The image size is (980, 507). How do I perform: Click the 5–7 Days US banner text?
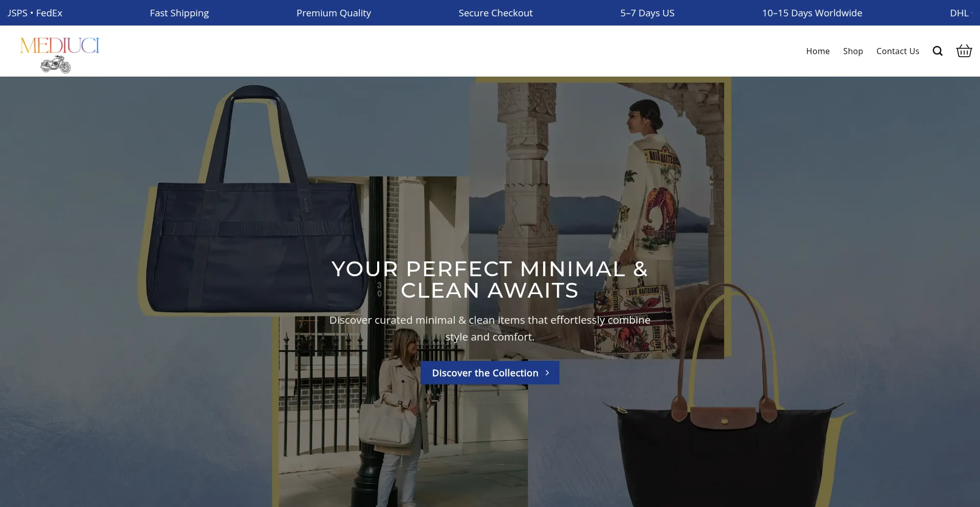[x=647, y=13]
